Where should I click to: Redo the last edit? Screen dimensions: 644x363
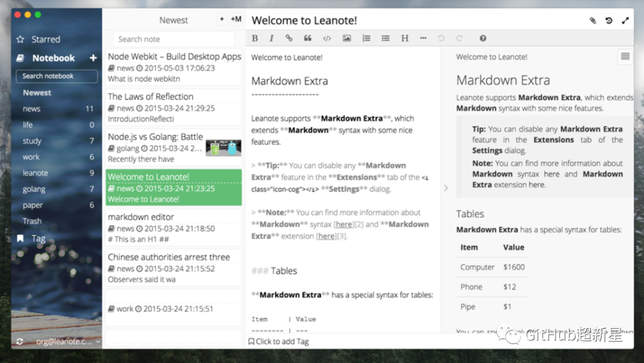[459, 38]
